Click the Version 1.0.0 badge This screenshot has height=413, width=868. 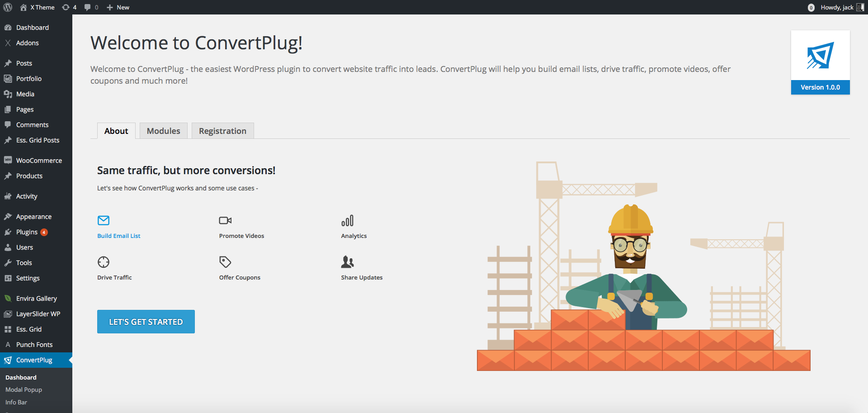click(820, 87)
